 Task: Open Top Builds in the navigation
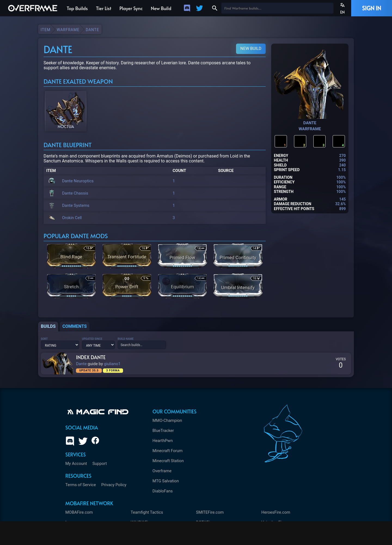point(77,8)
